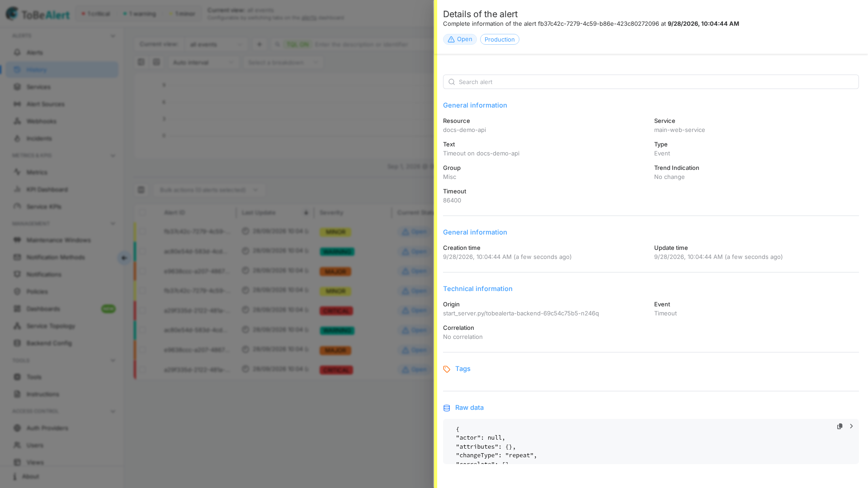The width and height of the screenshot is (868, 488).
Task: Toggle the select-all checkbox in table header
Action: coord(142,212)
